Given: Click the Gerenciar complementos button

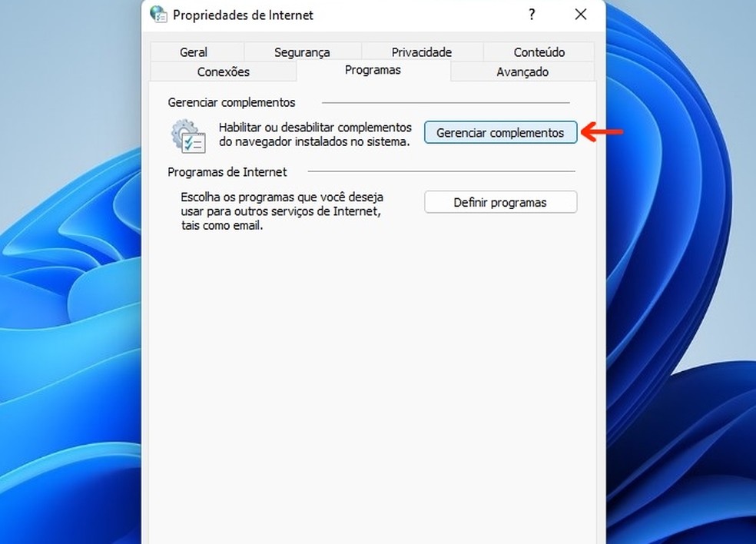Looking at the screenshot, I should point(500,133).
